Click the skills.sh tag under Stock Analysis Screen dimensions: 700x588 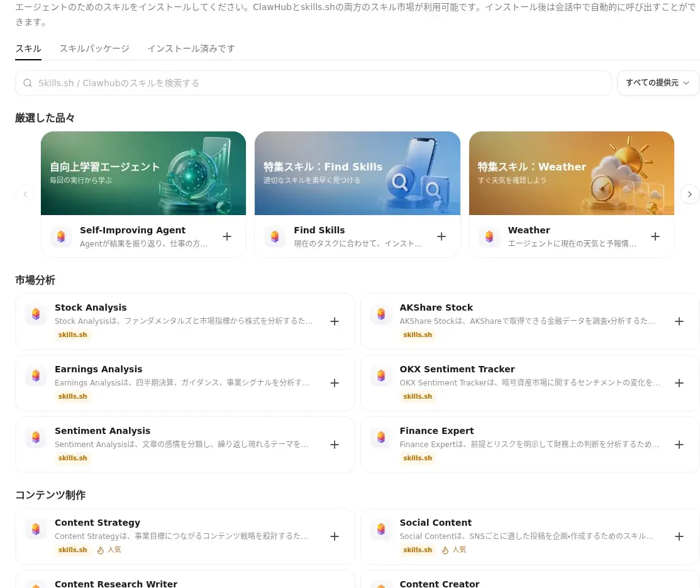coord(73,335)
